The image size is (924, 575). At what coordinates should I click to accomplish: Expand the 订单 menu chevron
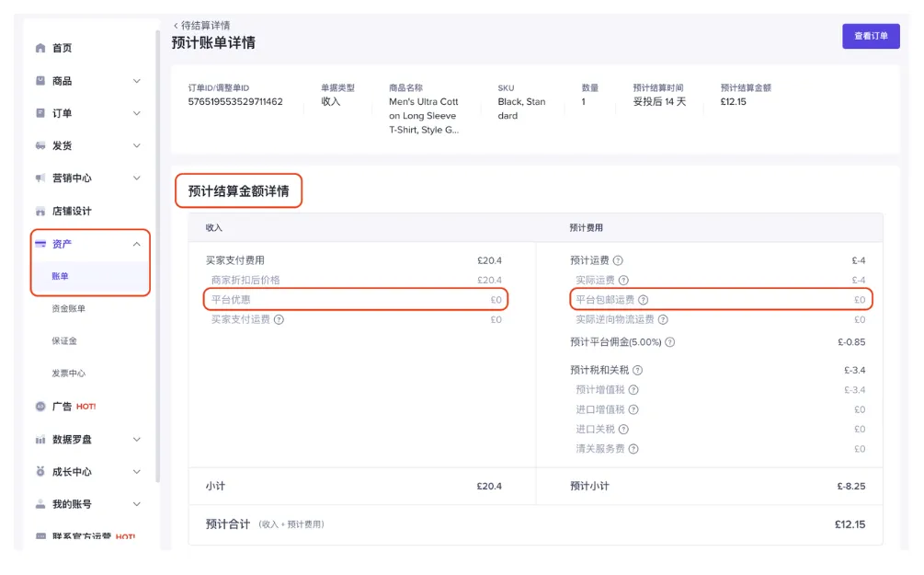pos(137,113)
